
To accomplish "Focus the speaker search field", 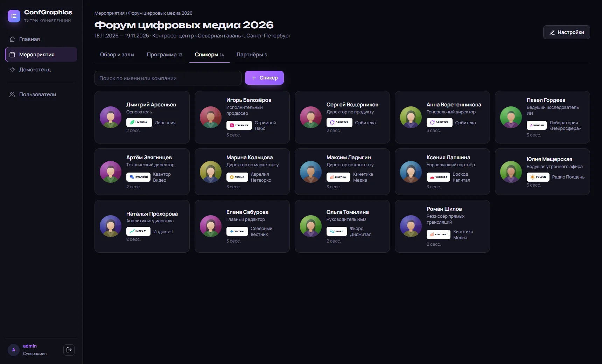I will coord(168,78).
